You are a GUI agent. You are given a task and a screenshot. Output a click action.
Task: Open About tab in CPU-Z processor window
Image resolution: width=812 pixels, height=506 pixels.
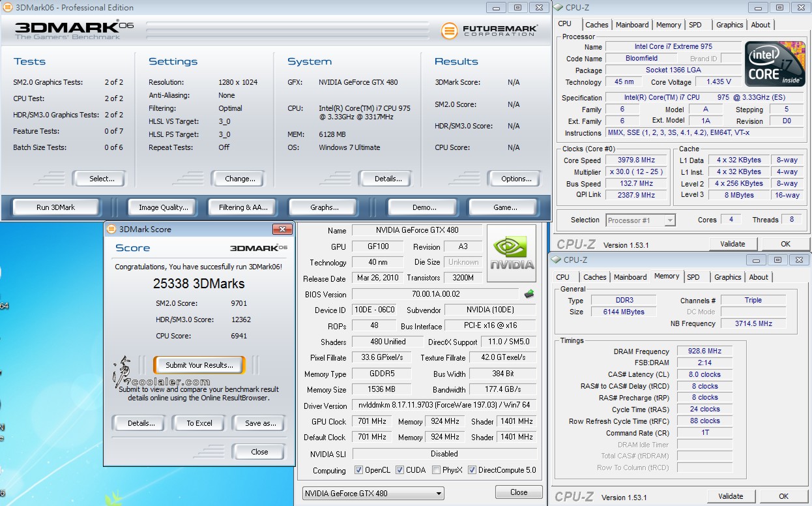pyautogui.click(x=761, y=25)
